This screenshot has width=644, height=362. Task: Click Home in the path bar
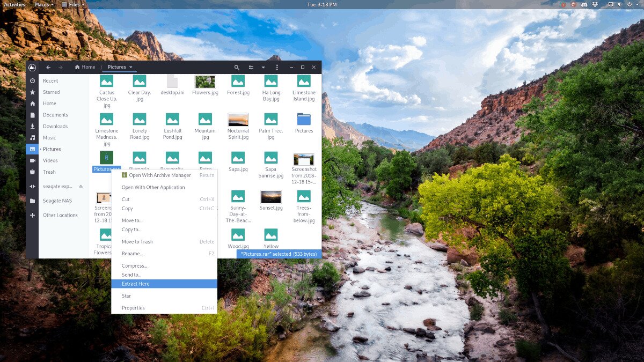[85, 68]
